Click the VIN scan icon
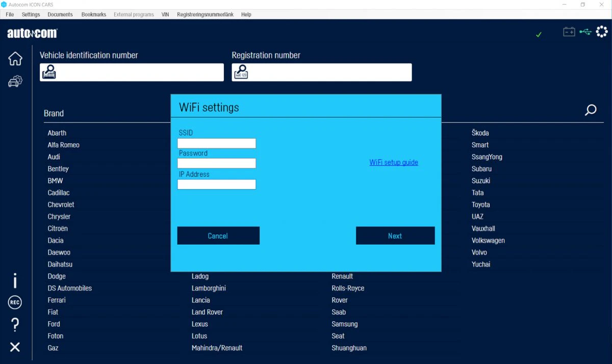Viewport: 612px width, 364px height. click(x=49, y=72)
